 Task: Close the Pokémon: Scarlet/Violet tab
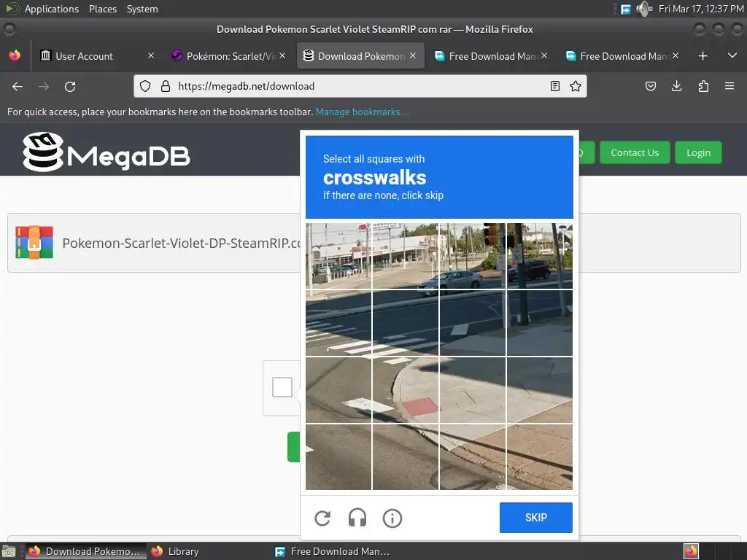point(282,55)
